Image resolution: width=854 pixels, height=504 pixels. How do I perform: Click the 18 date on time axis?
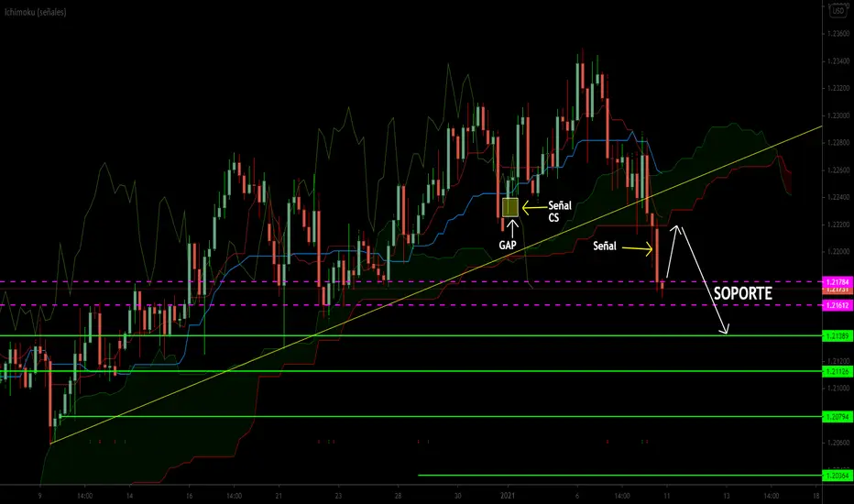coord(816,496)
